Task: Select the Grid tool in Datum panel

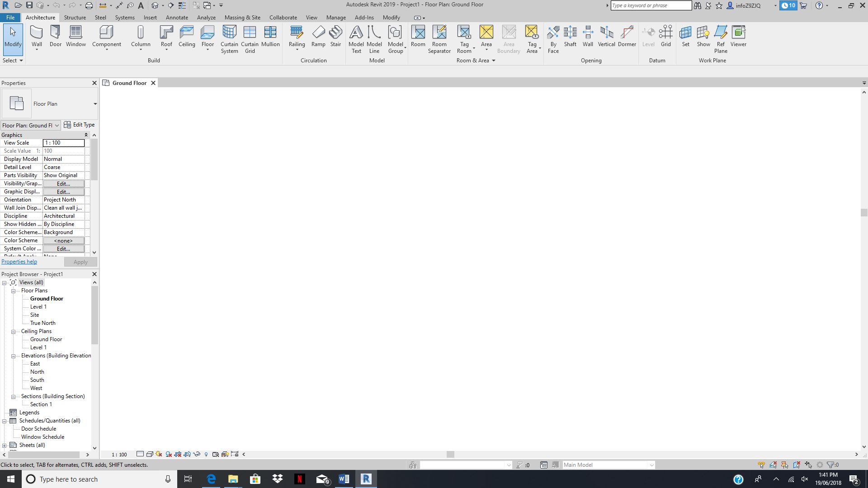Action: [665, 36]
